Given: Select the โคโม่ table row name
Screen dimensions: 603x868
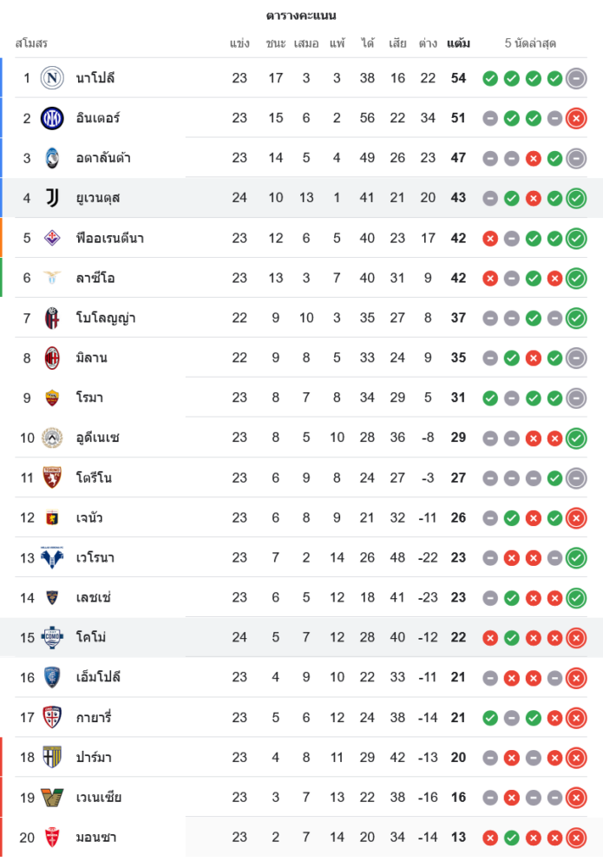Looking at the screenshot, I should point(91,637).
